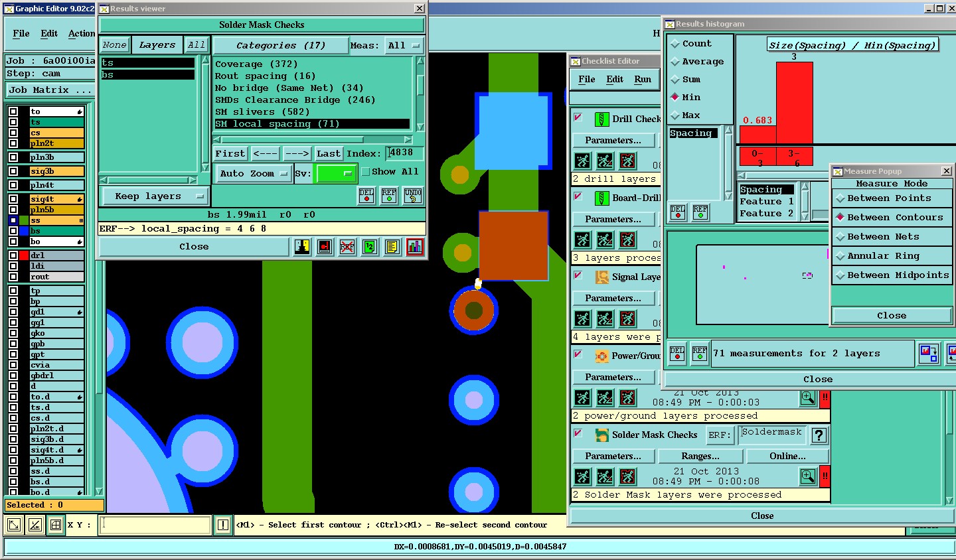Open Edit menu in Checklist Editor
The height and width of the screenshot is (560, 956).
(615, 79)
